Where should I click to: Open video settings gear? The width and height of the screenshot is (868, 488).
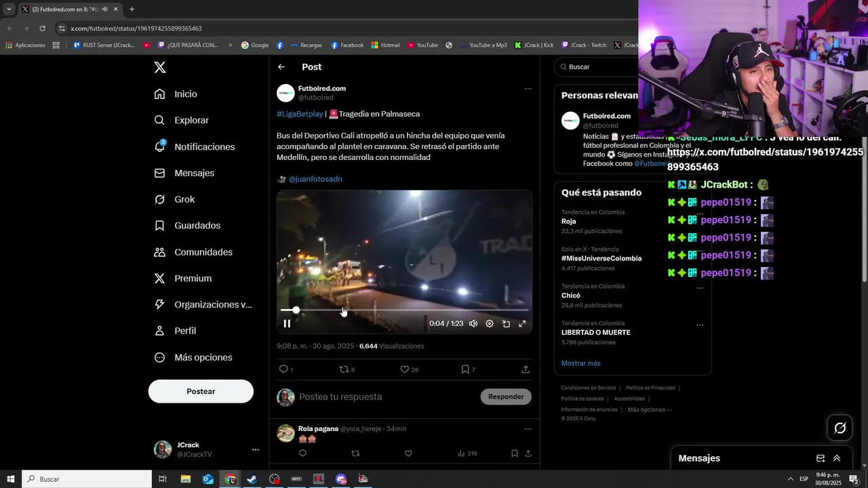click(x=490, y=324)
